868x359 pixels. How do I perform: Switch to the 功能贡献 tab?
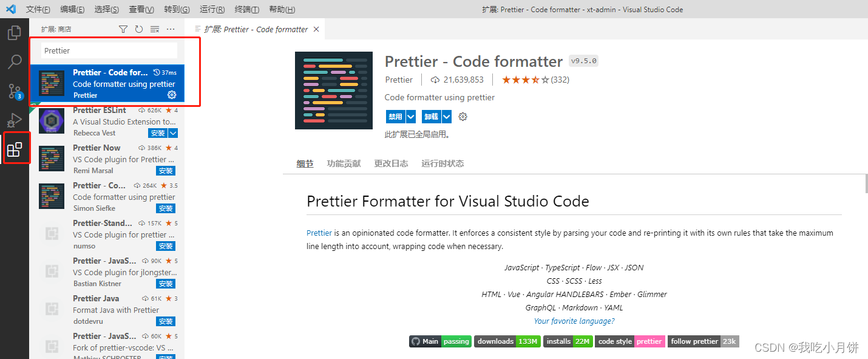pyautogui.click(x=344, y=163)
